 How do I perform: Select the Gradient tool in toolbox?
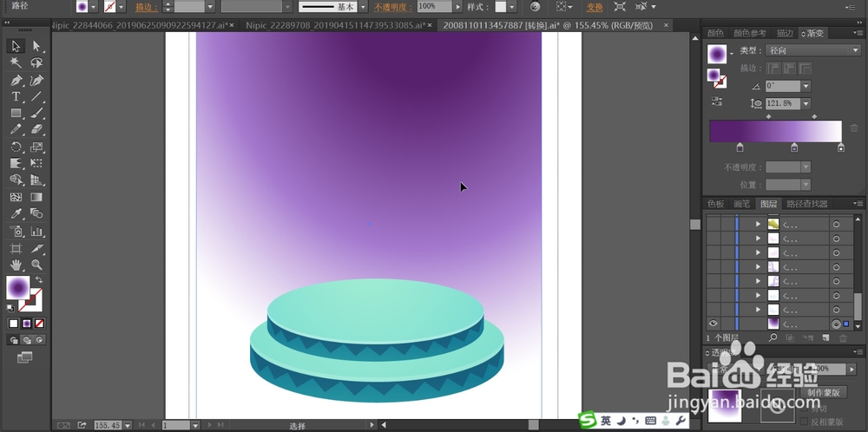click(36, 197)
